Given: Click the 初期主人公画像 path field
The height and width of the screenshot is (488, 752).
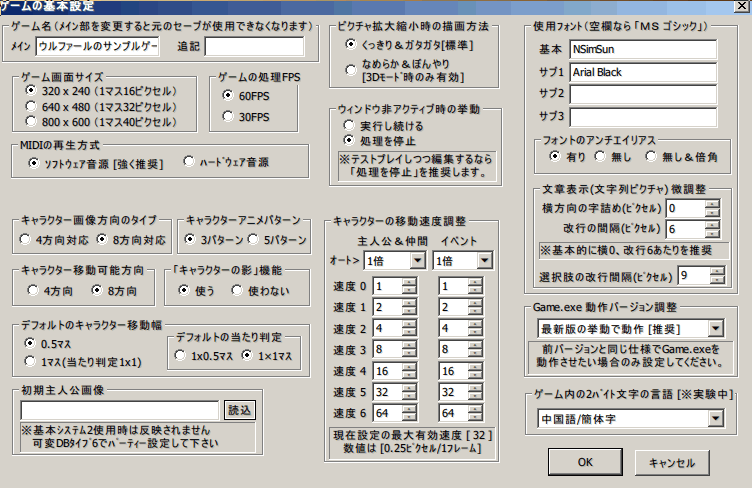Looking at the screenshot, I should pyautogui.click(x=119, y=410).
